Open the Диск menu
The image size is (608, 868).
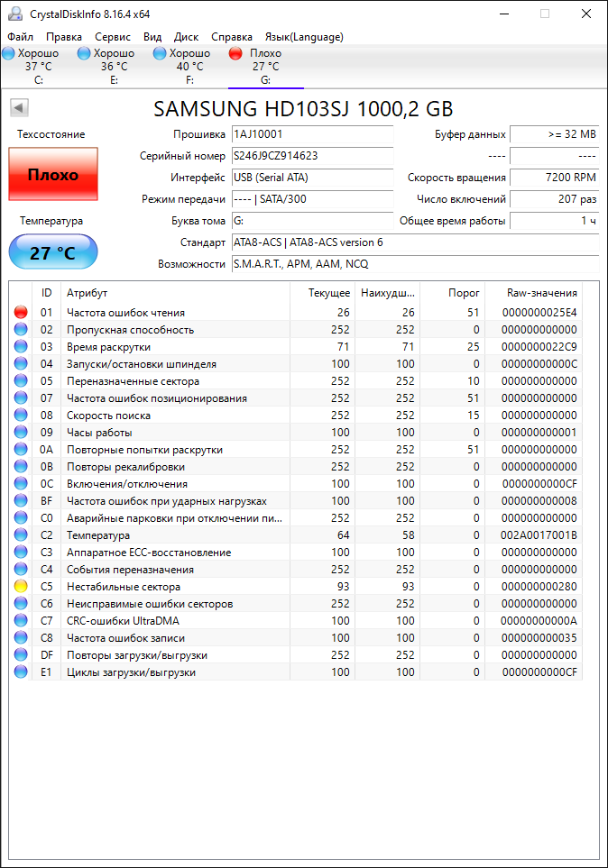pos(186,37)
